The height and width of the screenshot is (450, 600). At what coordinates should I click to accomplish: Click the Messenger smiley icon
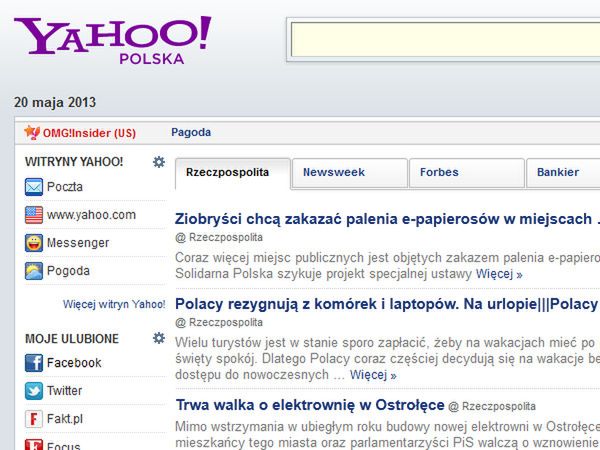coord(34,243)
